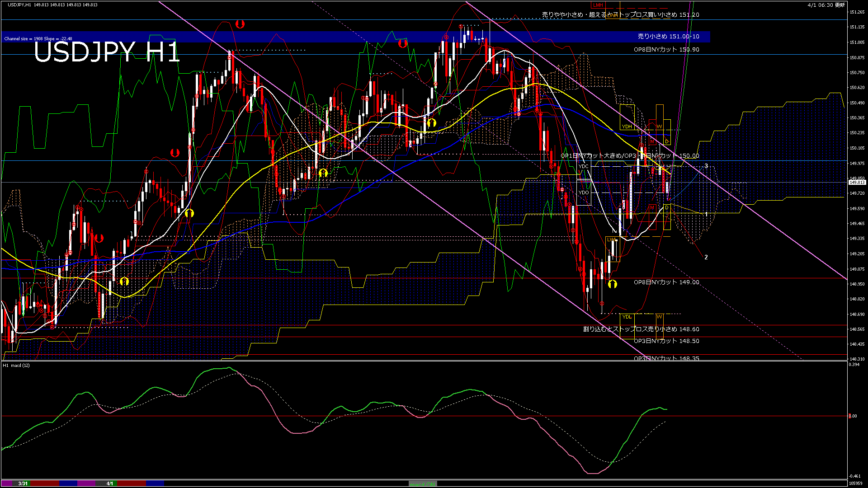The width and height of the screenshot is (868, 488).
Task: Click the YDH yellow label box
Action: click(627, 127)
